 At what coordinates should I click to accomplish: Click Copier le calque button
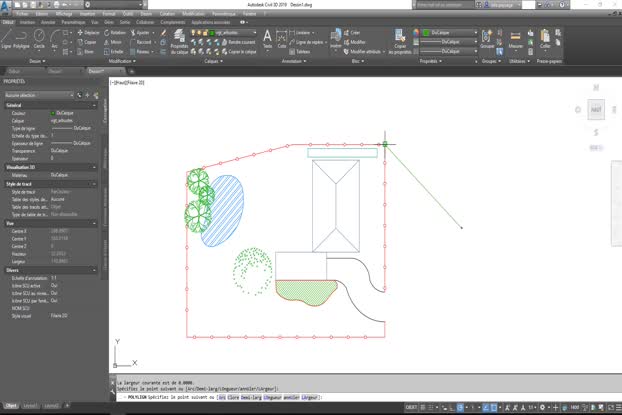[x=239, y=52]
